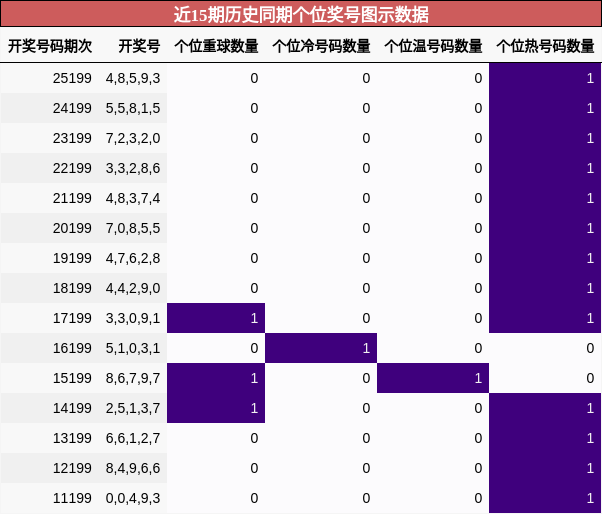Click winning numbers 4,7,6,2,8
The image size is (602, 514).
133,258
